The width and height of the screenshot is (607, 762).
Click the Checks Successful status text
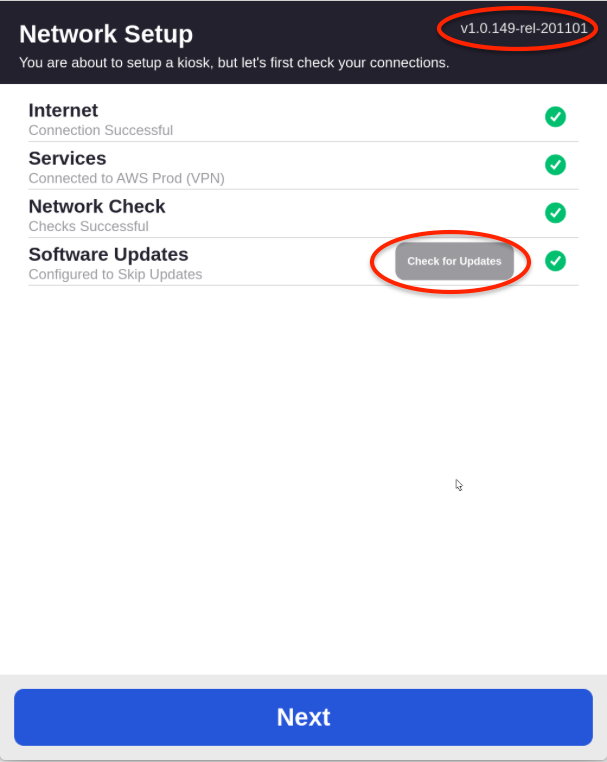(88, 226)
